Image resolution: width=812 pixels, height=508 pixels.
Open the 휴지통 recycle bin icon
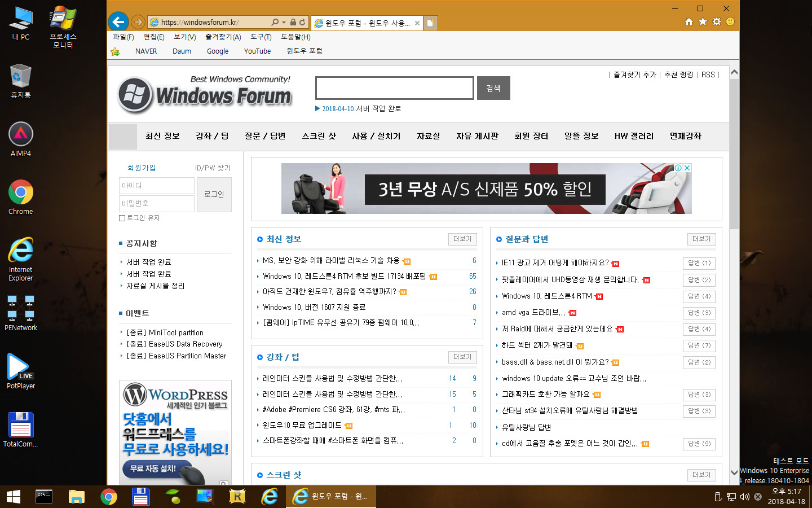(21, 81)
